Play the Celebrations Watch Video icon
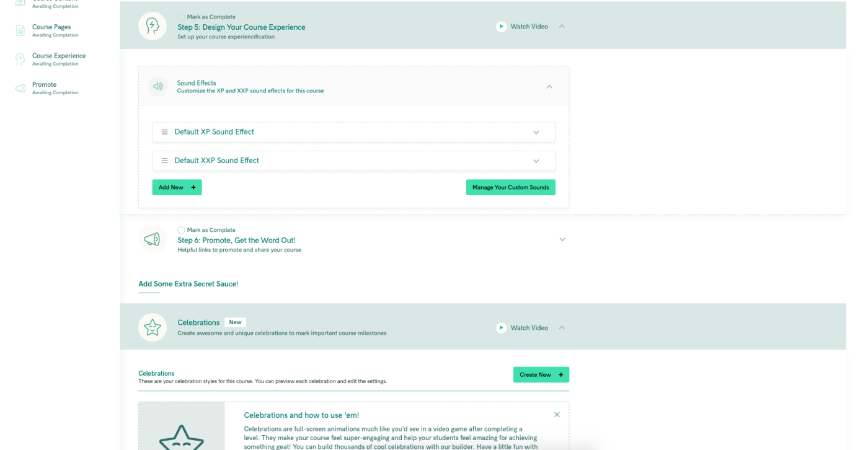 [x=501, y=328]
